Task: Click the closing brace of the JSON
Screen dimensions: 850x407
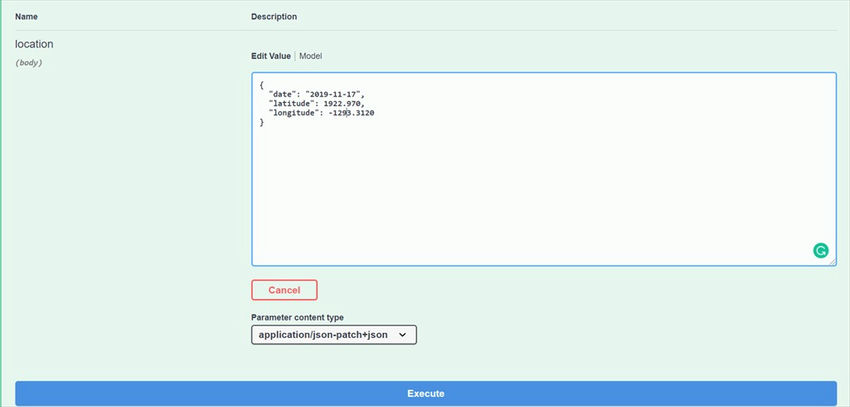Action: click(x=262, y=122)
